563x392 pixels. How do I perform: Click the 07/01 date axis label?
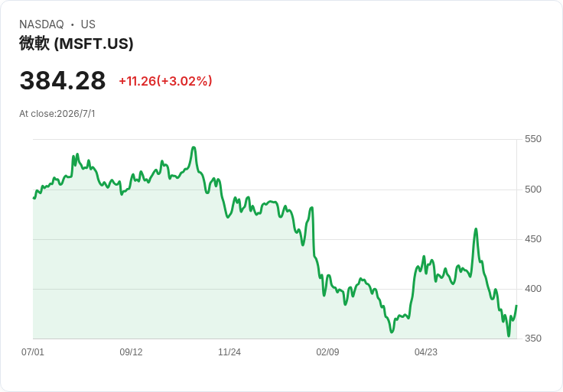(33, 352)
